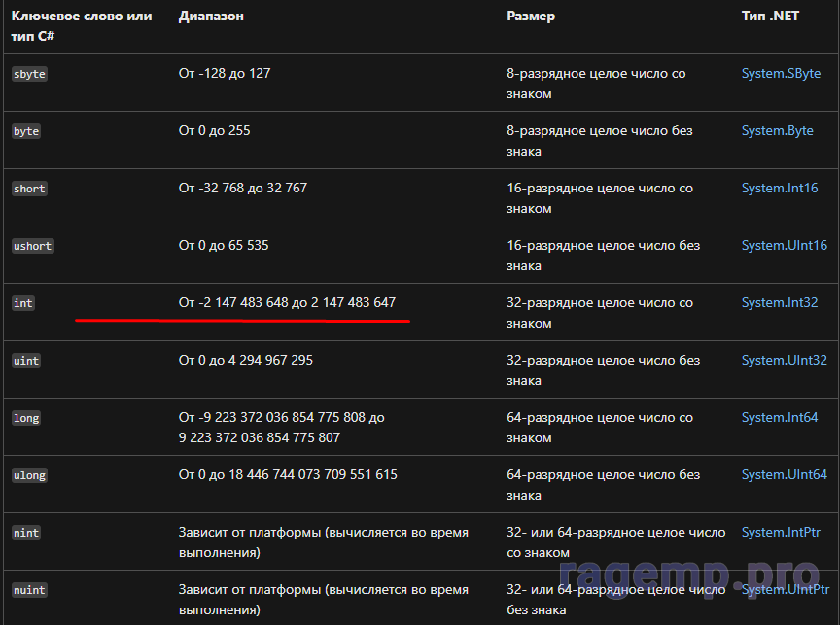
Task: Select the uint keyword code tag
Action: click(26, 362)
